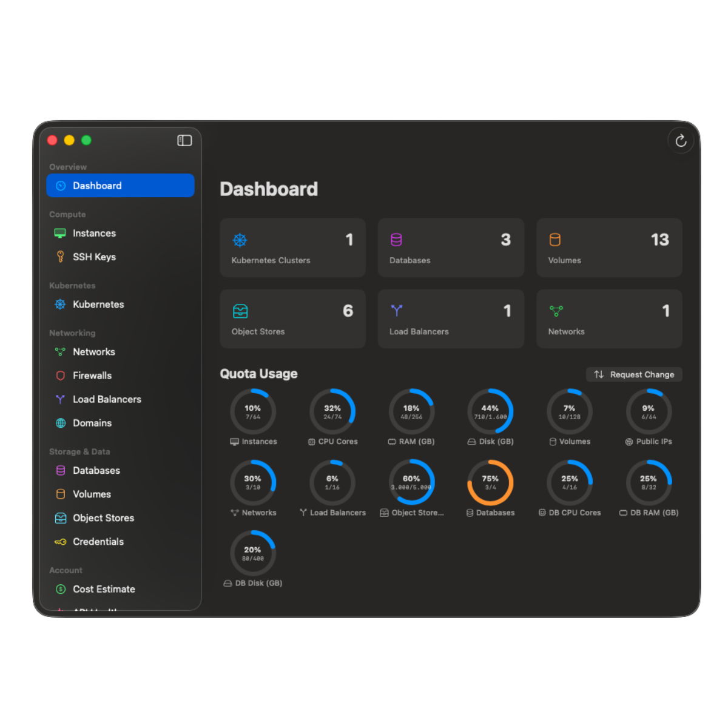Click the Object Stores card tray icon
728x728 pixels.
click(240, 311)
